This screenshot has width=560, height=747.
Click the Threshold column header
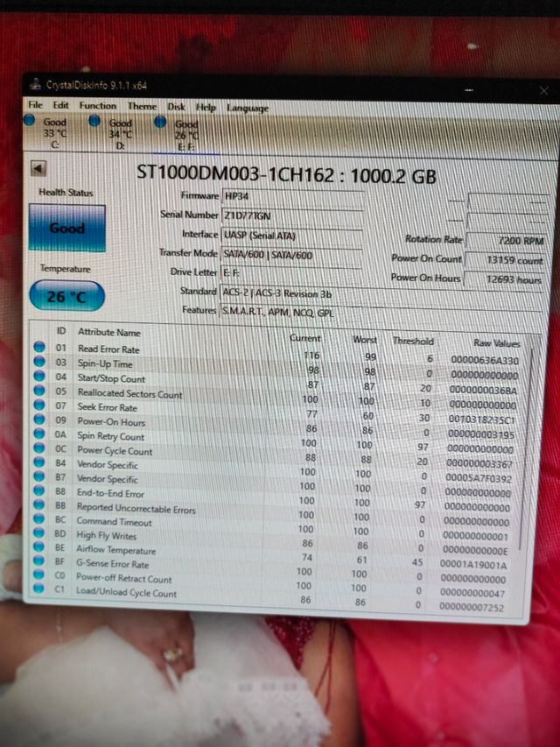[x=413, y=342]
